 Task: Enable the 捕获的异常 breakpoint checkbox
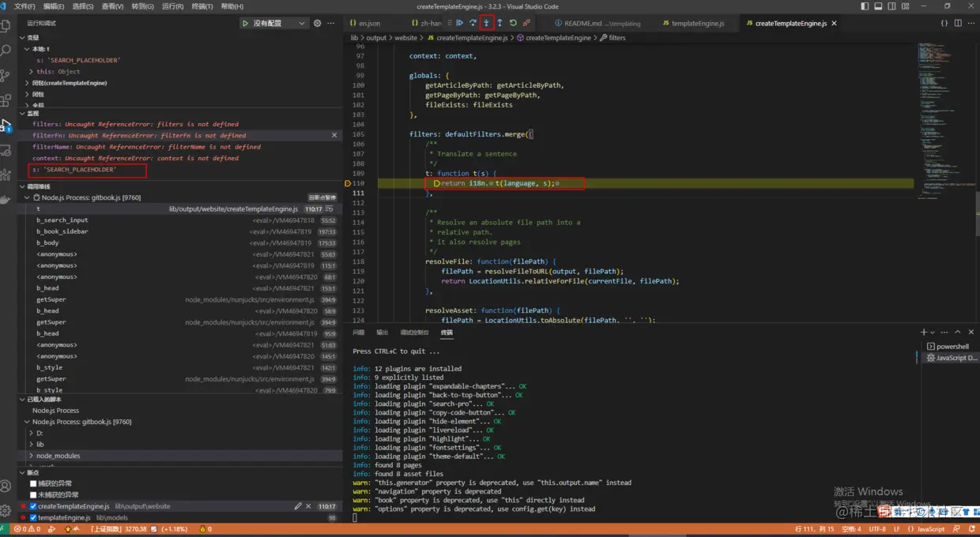coord(33,483)
